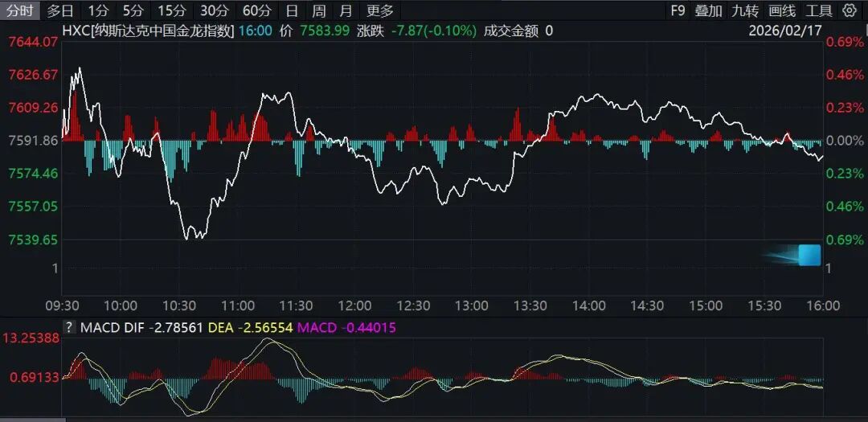The width and height of the screenshot is (868, 422).
Task: Show the 周 weekly chart
Action: pyautogui.click(x=319, y=10)
